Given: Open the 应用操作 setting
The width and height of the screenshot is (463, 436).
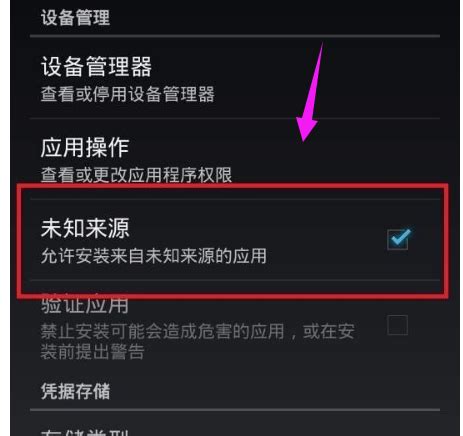Looking at the screenshot, I should click(235, 159).
